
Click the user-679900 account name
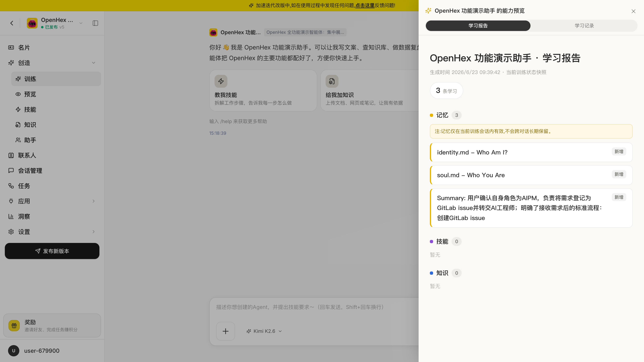[42, 351]
